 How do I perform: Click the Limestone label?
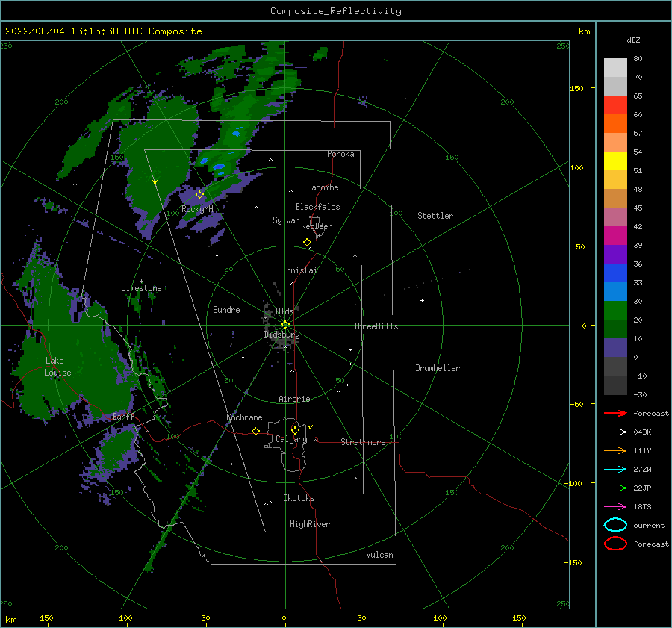[x=141, y=288]
